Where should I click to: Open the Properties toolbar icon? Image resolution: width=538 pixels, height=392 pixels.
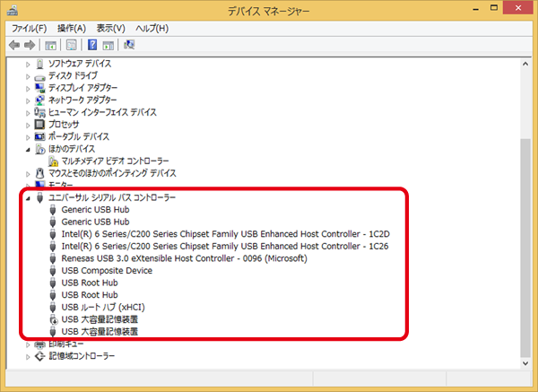pyautogui.click(x=72, y=45)
